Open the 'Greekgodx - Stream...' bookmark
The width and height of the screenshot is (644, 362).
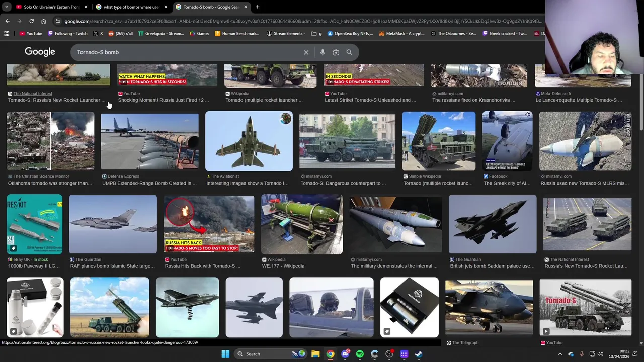coord(161,34)
